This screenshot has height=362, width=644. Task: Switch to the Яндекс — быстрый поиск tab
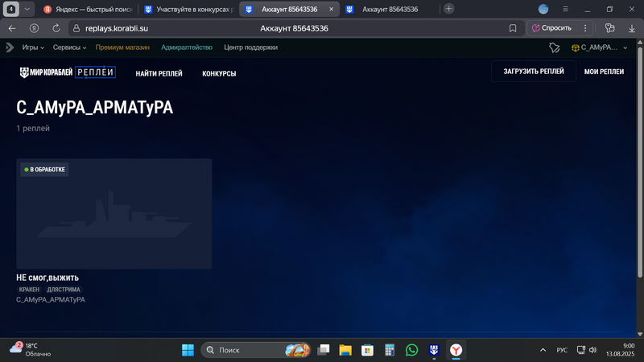coord(88,9)
